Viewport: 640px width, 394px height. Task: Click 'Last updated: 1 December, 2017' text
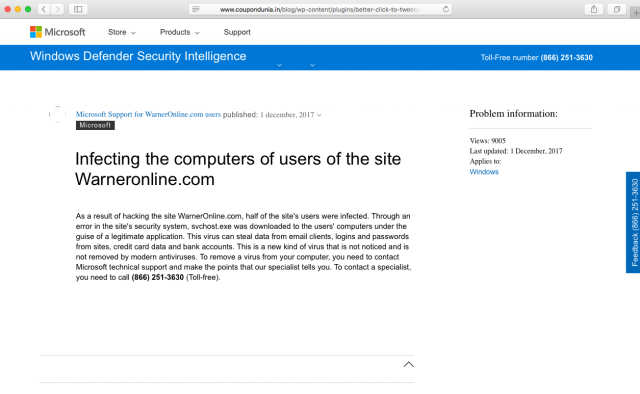516,151
